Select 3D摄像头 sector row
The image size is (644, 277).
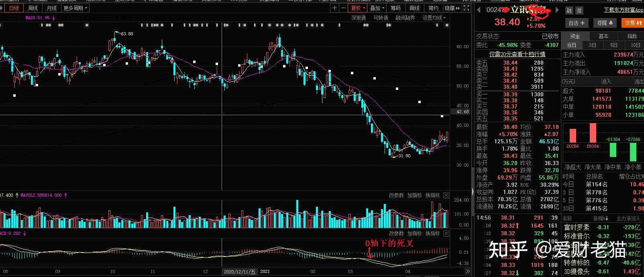pos(603,271)
